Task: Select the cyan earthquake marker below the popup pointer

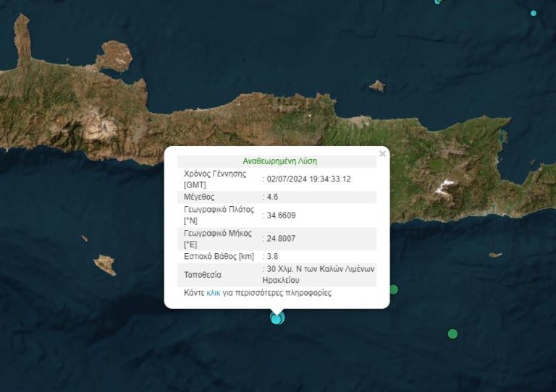Action: point(277,318)
